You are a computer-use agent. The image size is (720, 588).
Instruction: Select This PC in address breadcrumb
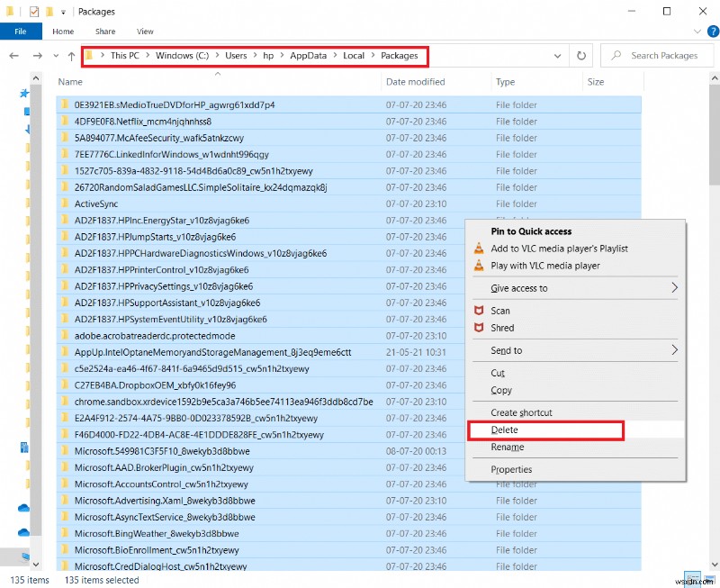click(124, 56)
